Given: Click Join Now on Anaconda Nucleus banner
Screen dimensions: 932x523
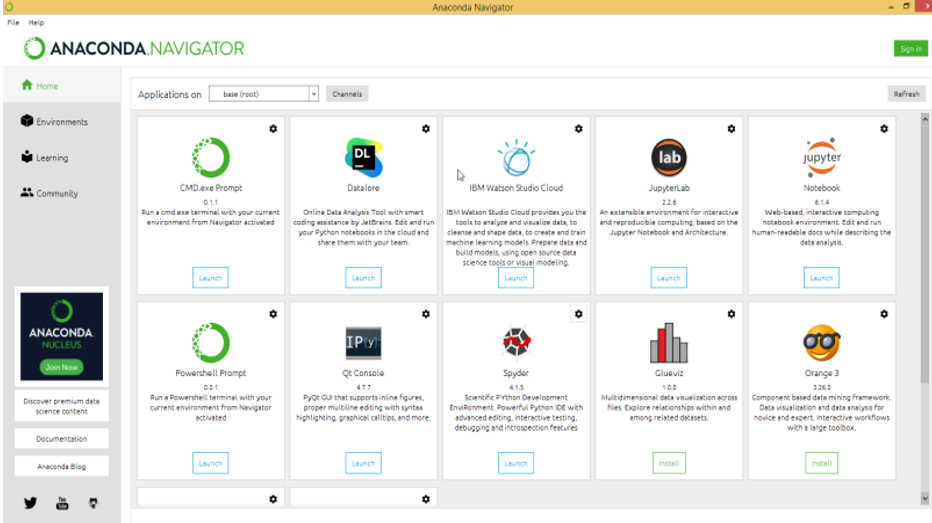Looking at the screenshot, I should click(62, 367).
